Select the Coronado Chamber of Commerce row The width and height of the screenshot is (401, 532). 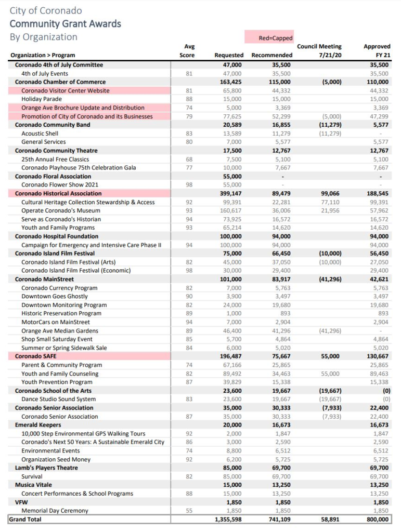[x=60, y=82]
